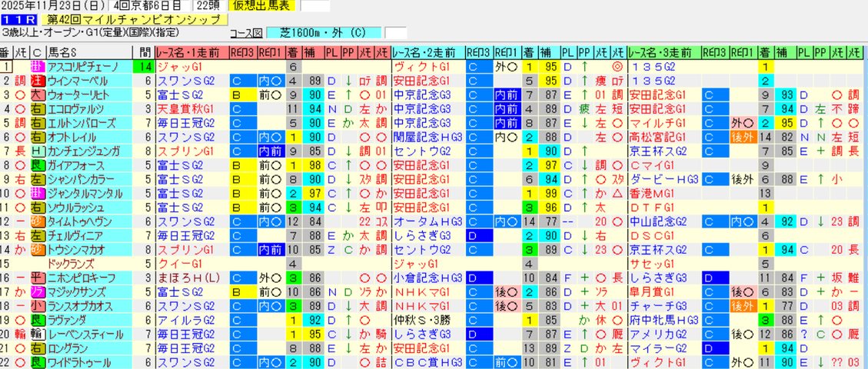Select horse name アスコリピチェーノ
Screen dimensions: 868x369
(x=83, y=66)
